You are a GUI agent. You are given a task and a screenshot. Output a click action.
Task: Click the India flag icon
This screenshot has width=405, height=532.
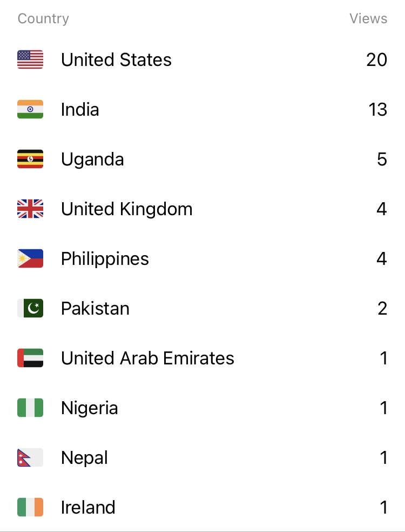pos(30,109)
